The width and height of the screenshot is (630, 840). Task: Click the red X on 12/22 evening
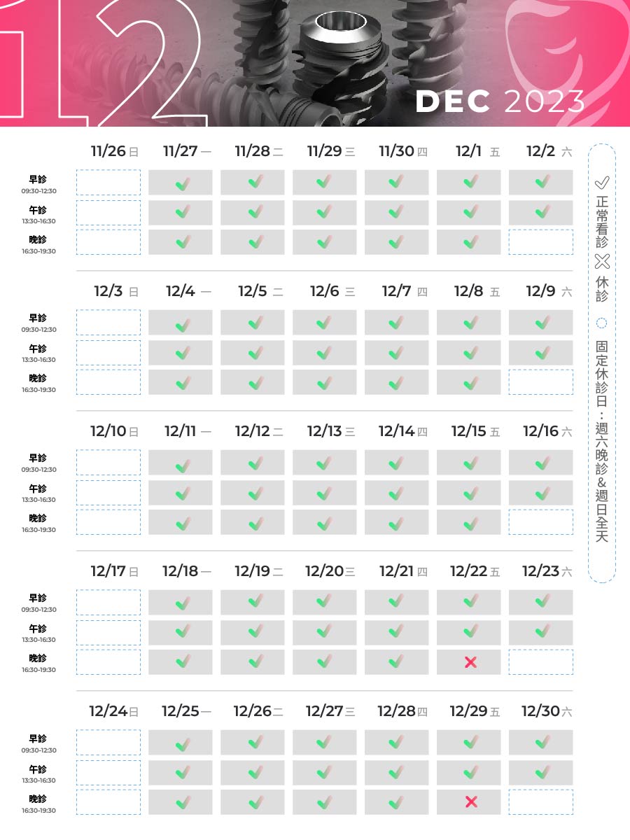coord(470,662)
